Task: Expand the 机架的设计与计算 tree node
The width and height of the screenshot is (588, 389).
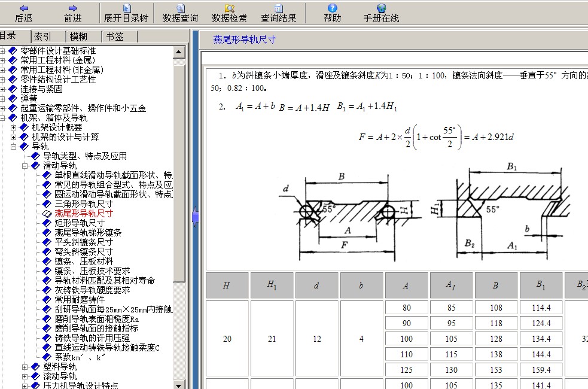Action: (x=14, y=137)
